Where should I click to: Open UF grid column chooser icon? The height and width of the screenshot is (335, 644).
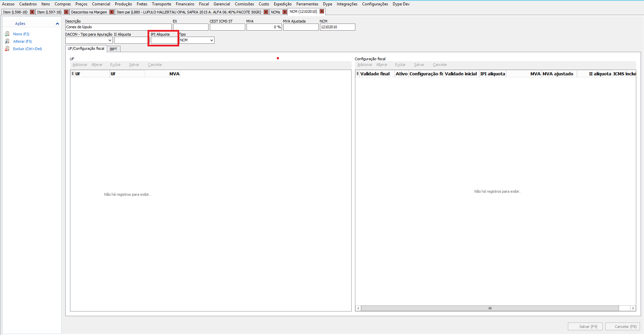tap(72, 74)
